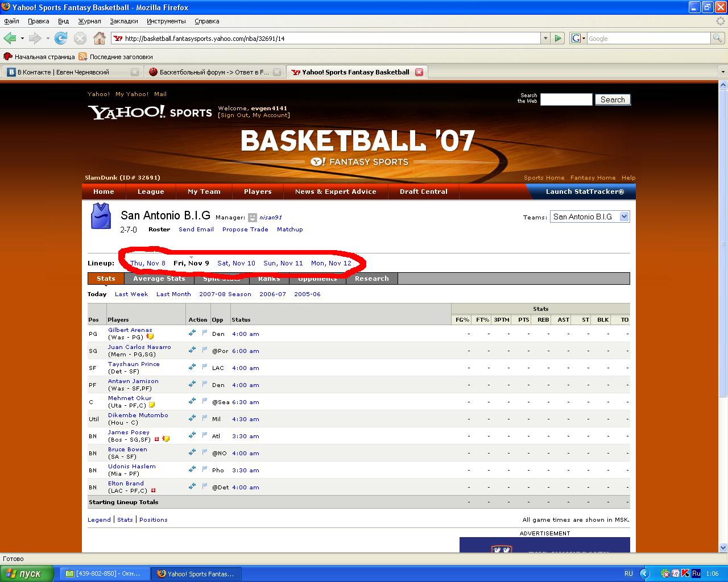
Task: Reload the page with the refresh icon
Action: point(61,38)
